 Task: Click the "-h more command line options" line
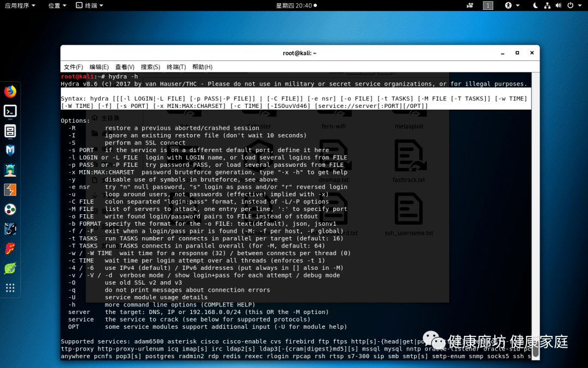pyautogui.click(x=162, y=305)
